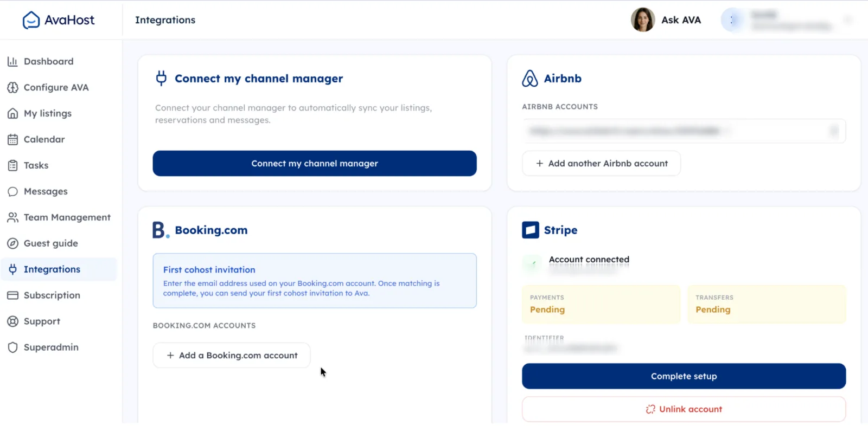Click the Guest guide compass icon
This screenshot has height=426, width=868.
pyautogui.click(x=12, y=243)
